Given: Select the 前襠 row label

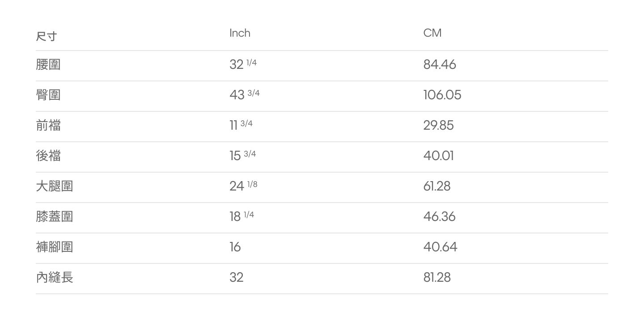Looking at the screenshot, I should [48, 126].
